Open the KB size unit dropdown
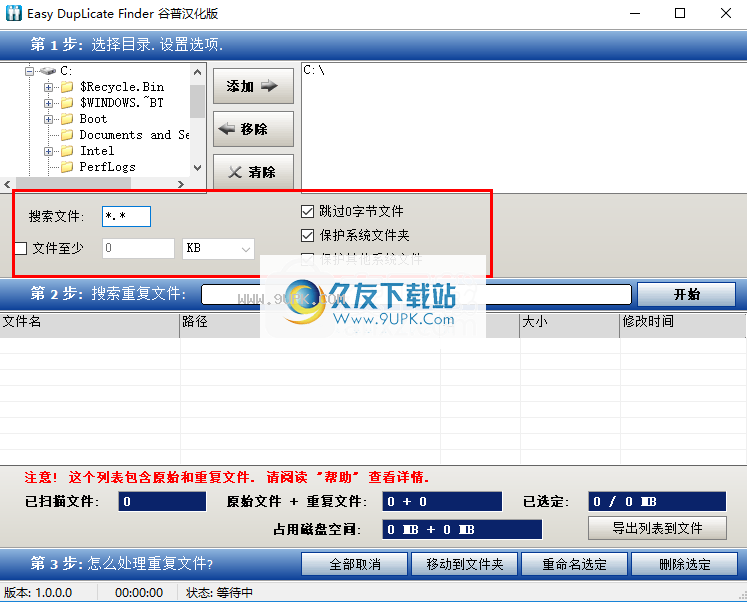Image resolution: width=747 pixels, height=604 pixels. [246, 249]
